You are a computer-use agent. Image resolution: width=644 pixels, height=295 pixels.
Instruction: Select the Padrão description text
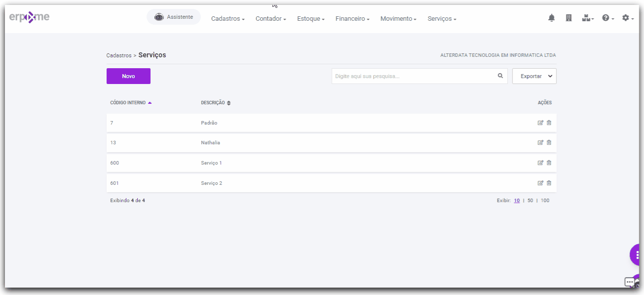pos(209,123)
